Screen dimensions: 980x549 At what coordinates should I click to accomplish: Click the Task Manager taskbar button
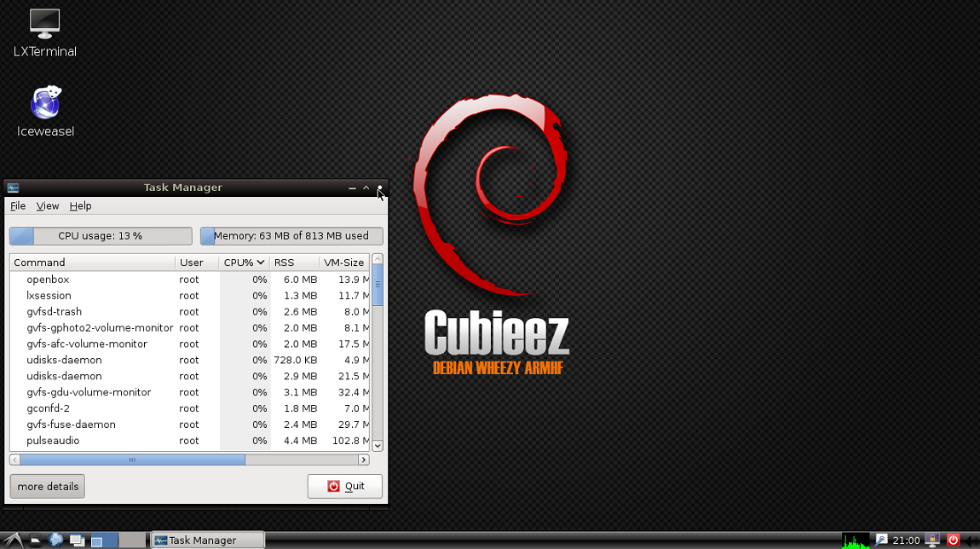point(207,540)
